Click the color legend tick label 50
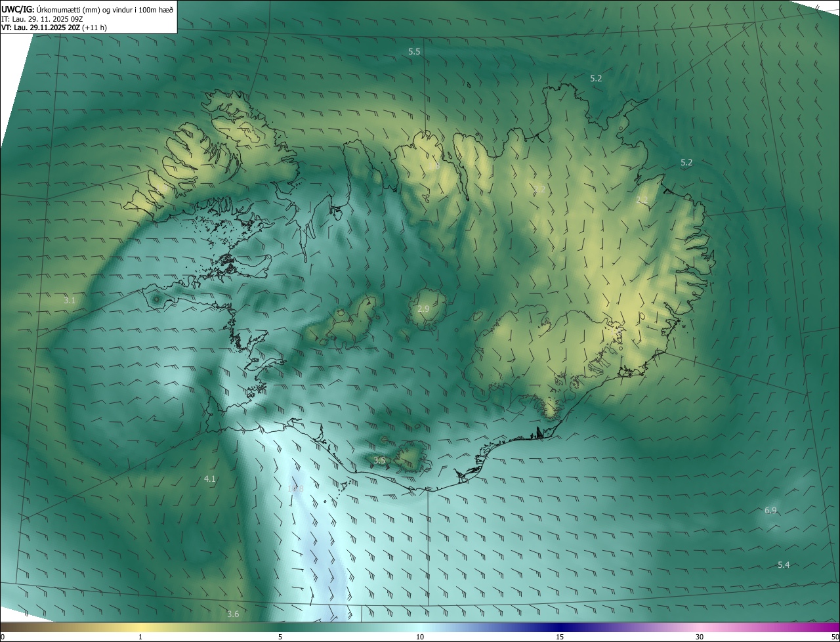840x642 pixels. point(835,637)
